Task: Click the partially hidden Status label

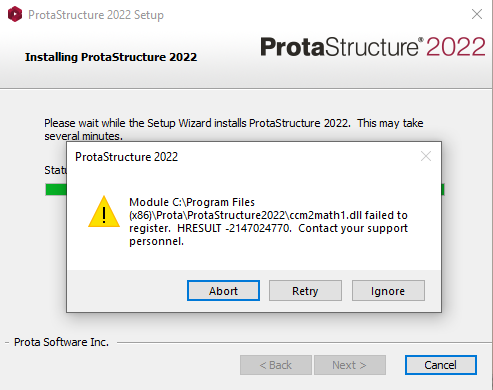Action: click(55, 170)
